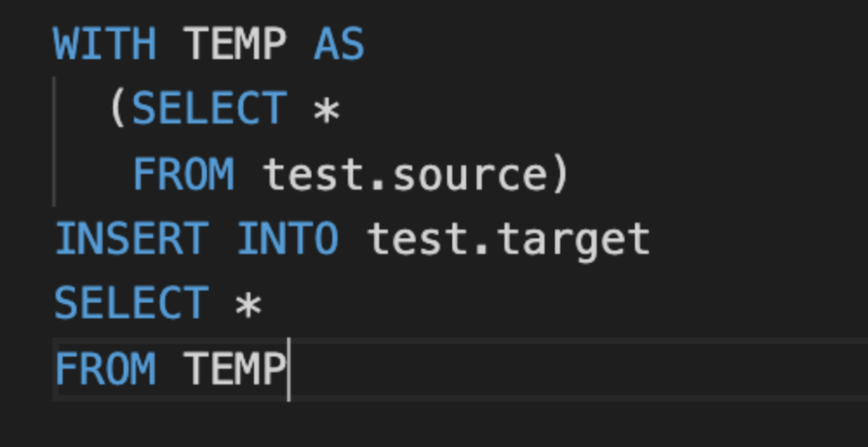Click the WITH keyword on the first line
The image size is (868, 447).
[x=104, y=43]
